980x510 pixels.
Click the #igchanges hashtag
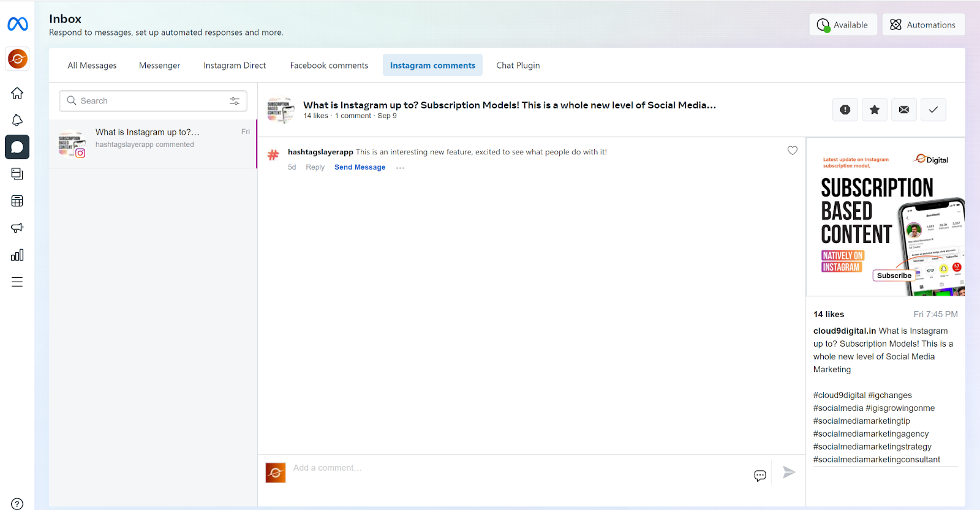[x=890, y=395]
